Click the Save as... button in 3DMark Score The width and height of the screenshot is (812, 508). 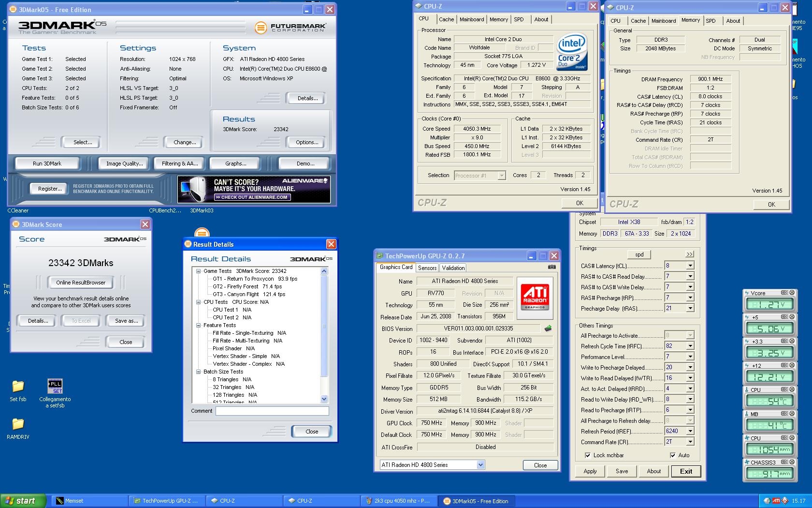[x=126, y=321]
